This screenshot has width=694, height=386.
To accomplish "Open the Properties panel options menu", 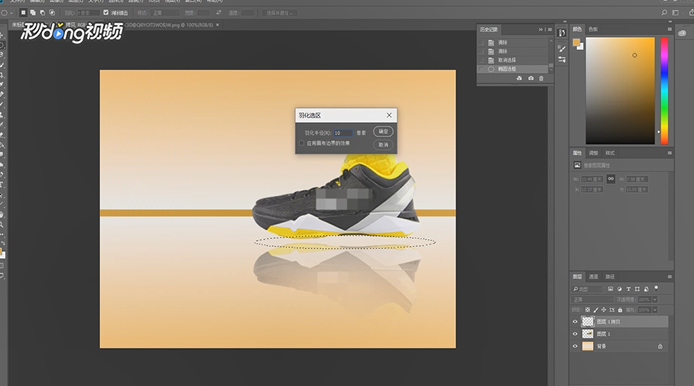I will 669,153.
